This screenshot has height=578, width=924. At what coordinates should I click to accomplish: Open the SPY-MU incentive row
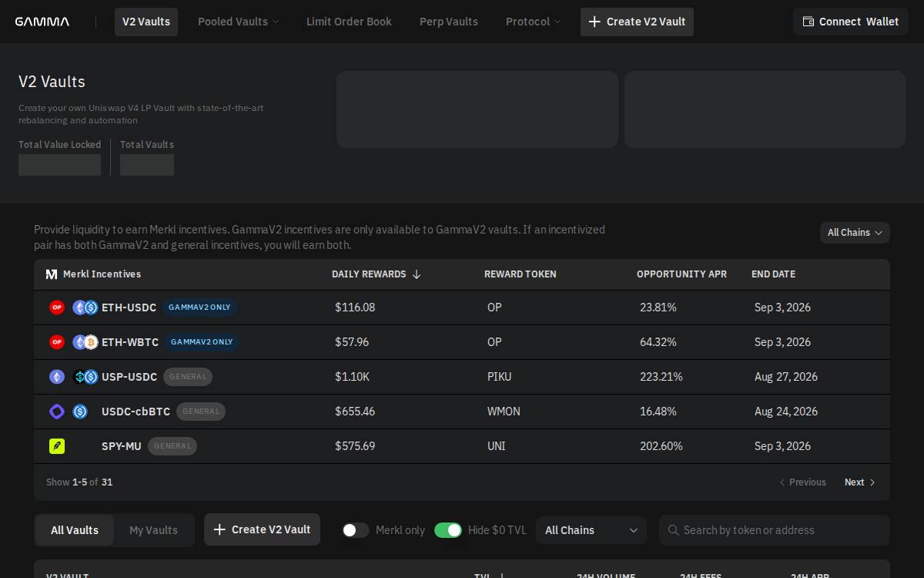click(x=462, y=446)
